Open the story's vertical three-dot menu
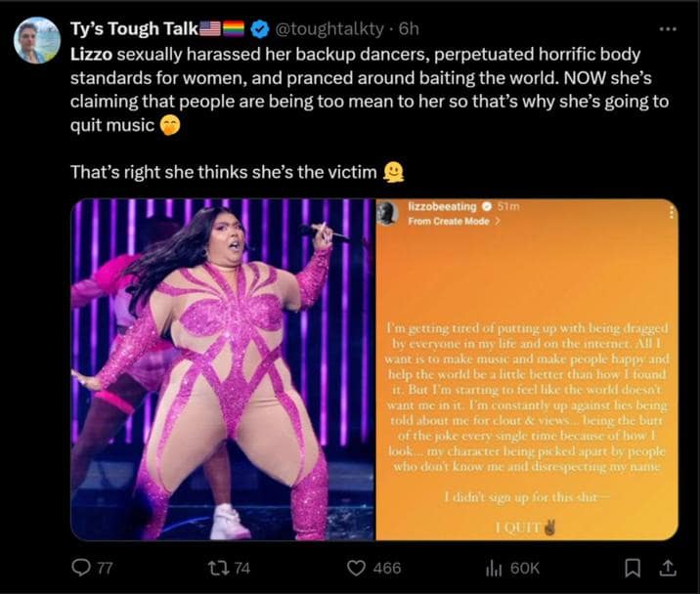Image resolution: width=700 pixels, height=594 pixels. [x=670, y=213]
